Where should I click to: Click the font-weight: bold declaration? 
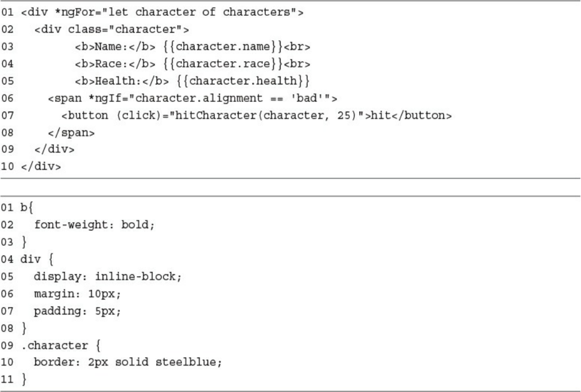click(95, 225)
